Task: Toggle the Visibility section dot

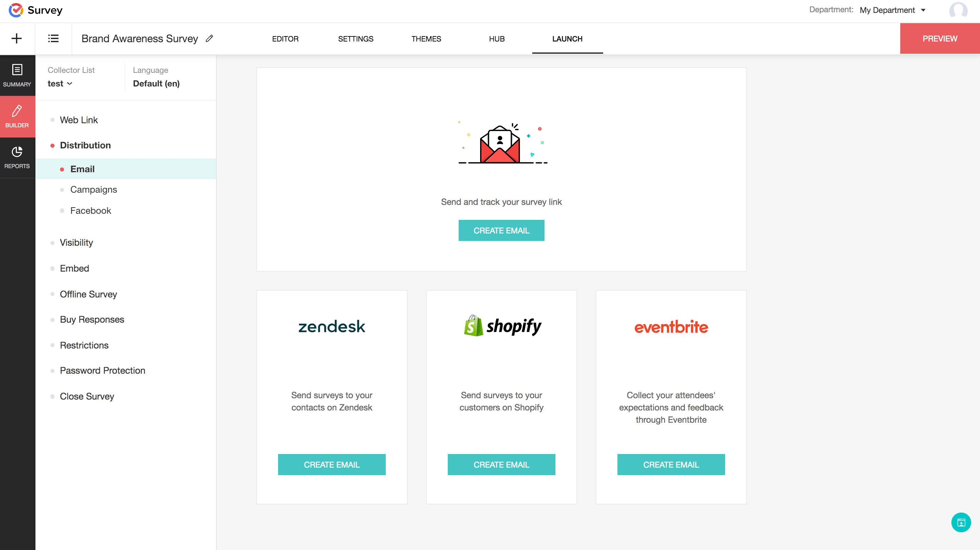Action: [52, 242]
